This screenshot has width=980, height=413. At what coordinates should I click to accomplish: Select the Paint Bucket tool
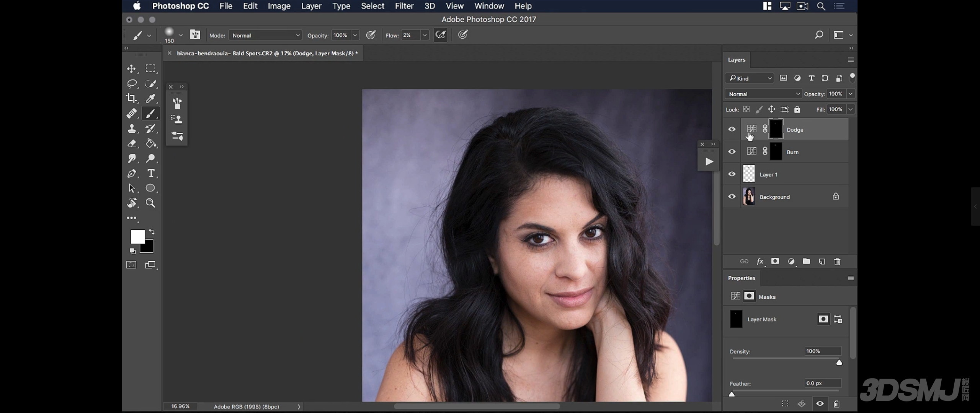click(x=150, y=143)
